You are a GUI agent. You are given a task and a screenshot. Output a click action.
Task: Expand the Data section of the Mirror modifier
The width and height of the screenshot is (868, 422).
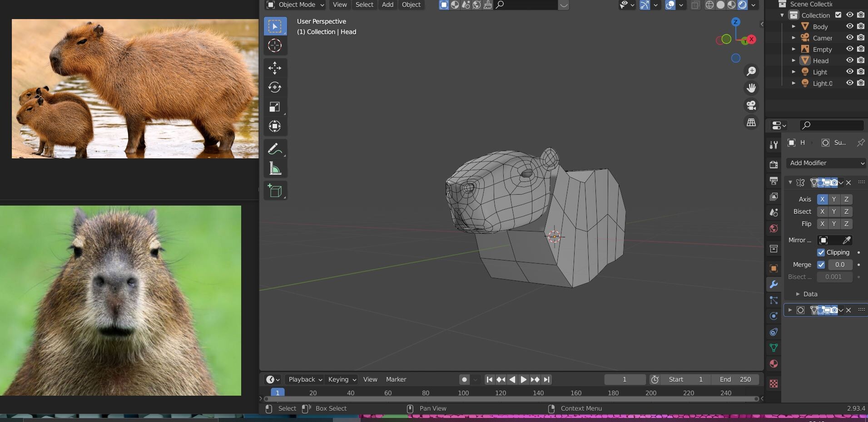pyautogui.click(x=808, y=294)
